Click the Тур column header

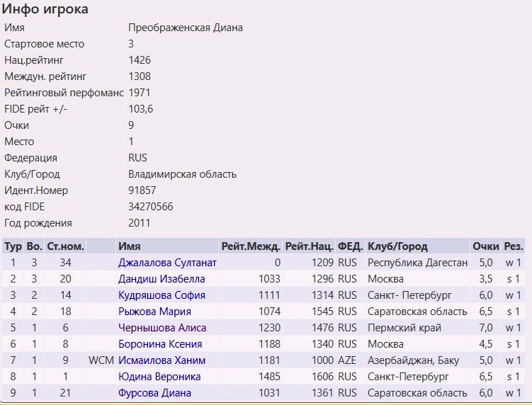pyautogui.click(x=13, y=246)
